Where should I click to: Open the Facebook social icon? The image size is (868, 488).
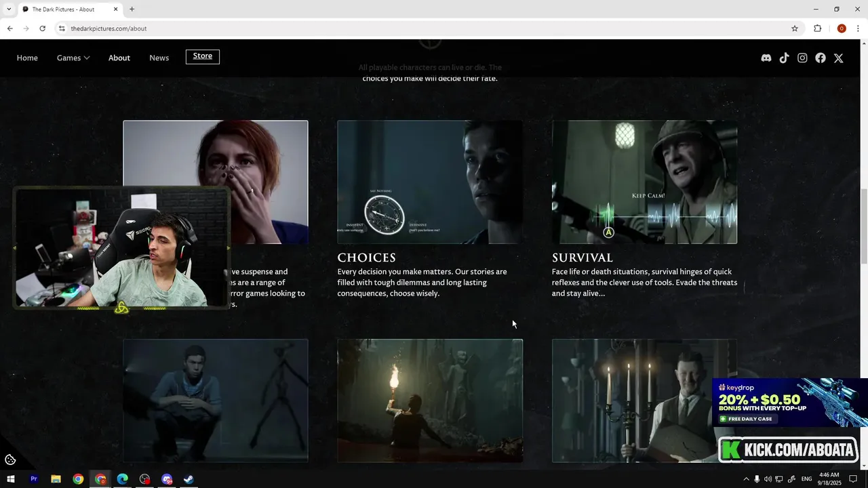821,58
